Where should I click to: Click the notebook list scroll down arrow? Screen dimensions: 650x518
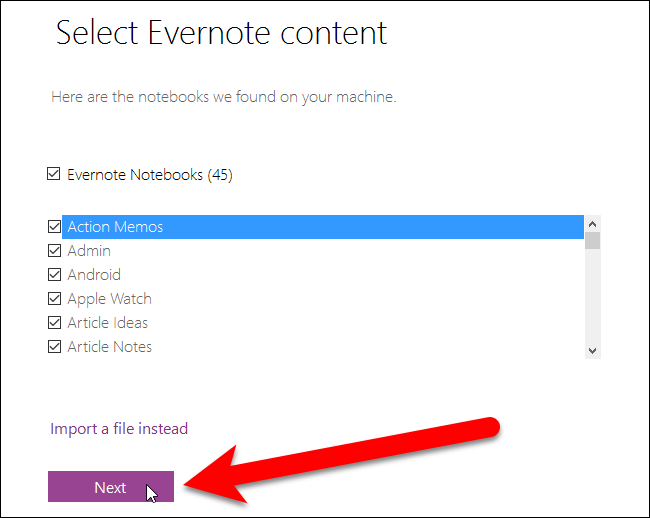pos(592,350)
